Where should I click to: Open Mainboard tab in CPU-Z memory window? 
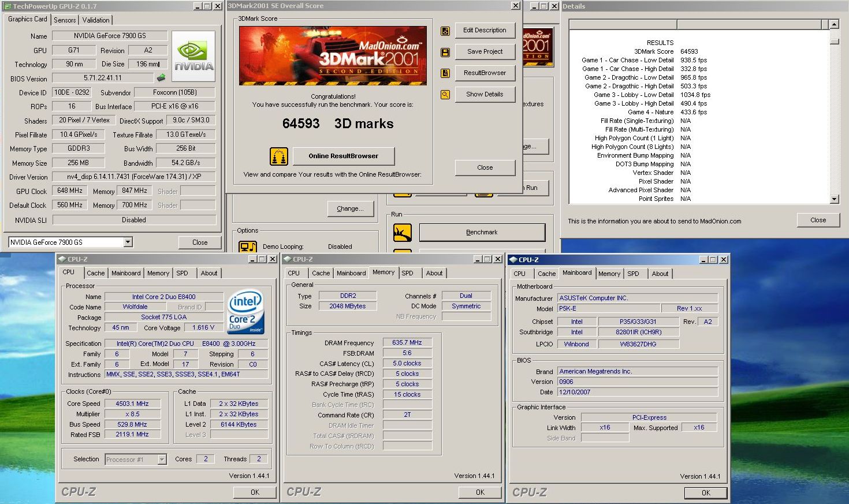point(351,274)
